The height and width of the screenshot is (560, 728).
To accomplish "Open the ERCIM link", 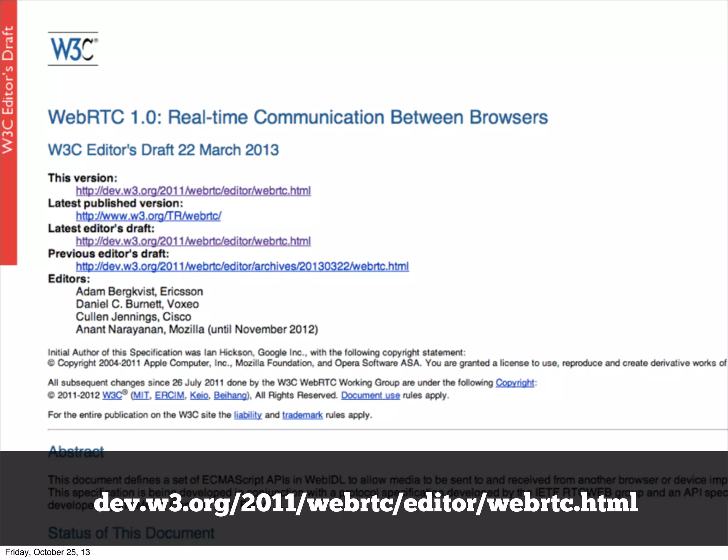I will 170,395.
